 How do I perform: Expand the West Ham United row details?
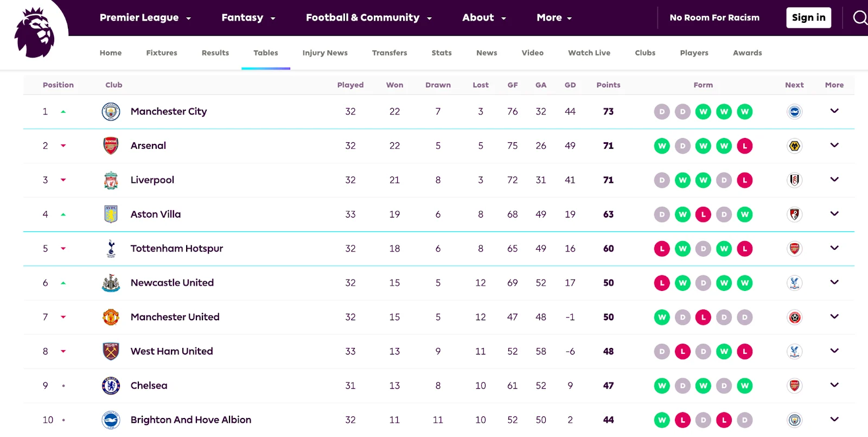[834, 351]
